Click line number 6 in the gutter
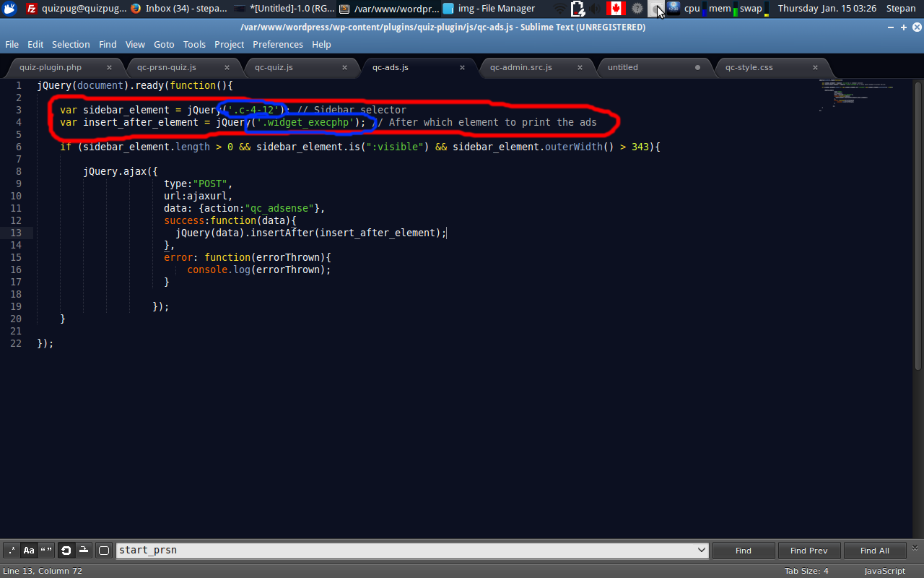This screenshot has height=578, width=924. pos(18,147)
